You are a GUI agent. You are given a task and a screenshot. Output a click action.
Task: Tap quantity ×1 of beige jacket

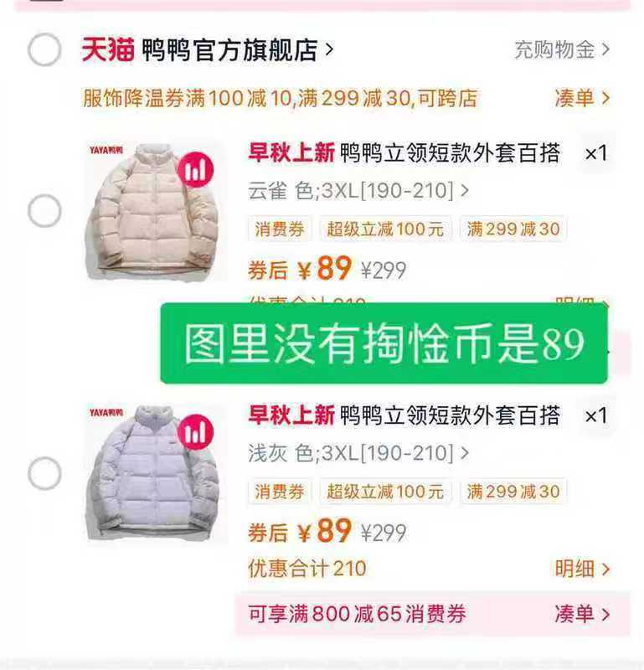pyautogui.click(x=596, y=153)
